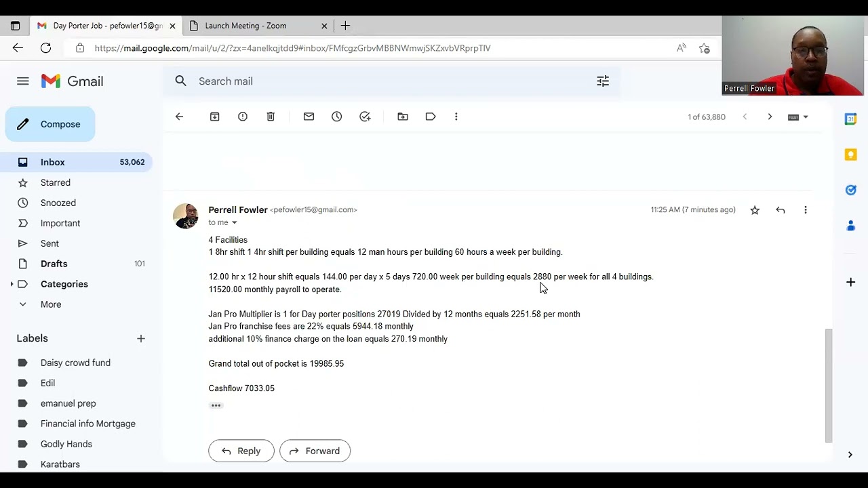The width and height of the screenshot is (868, 488).
Task: Open the toolbar More options menu
Action: pos(456,117)
